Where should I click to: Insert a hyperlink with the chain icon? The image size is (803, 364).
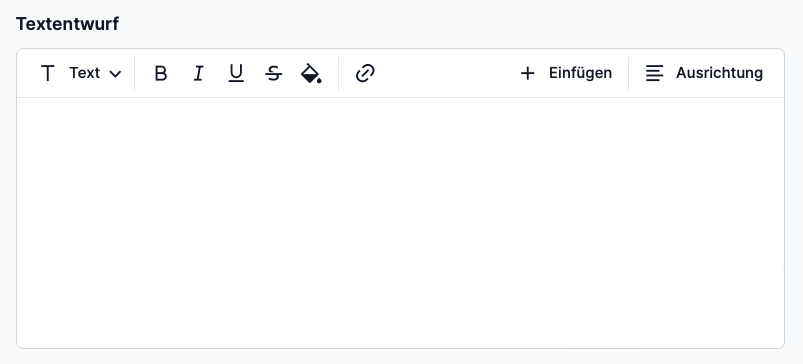(x=365, y=73)
